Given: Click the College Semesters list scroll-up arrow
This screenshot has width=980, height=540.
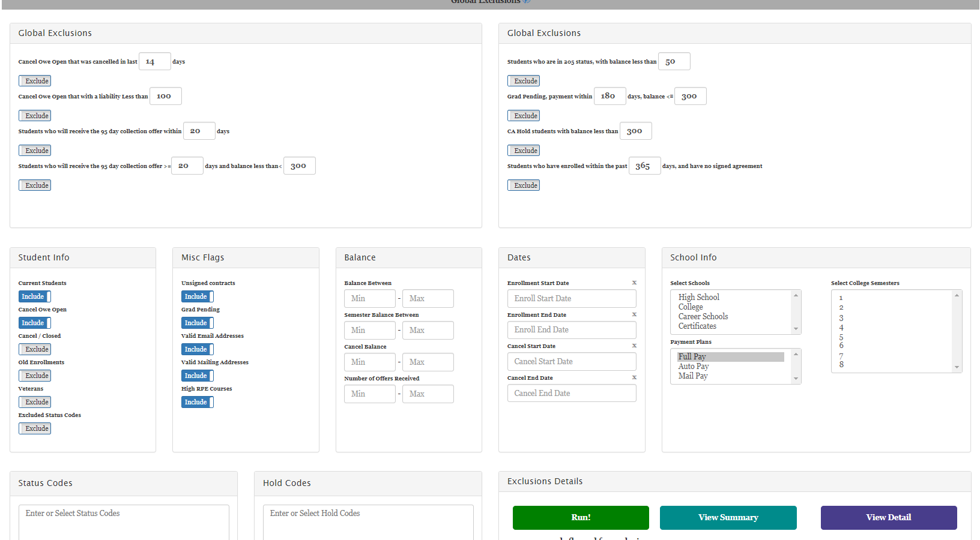Looking at the screenshot, I should pos(957,295).
